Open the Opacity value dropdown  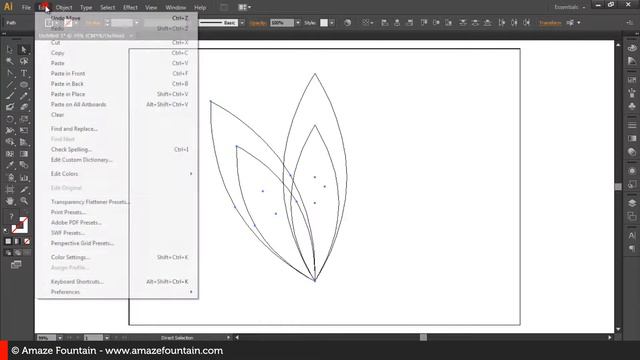click(x=298, y=23)
